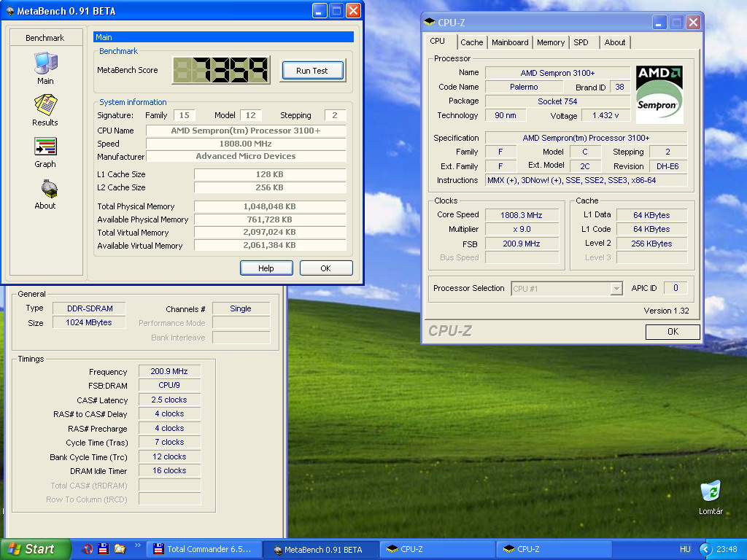The image size is (747, 560).
Task: Switch to Total Commander in the taskbar
Action: tap(204, 549)
